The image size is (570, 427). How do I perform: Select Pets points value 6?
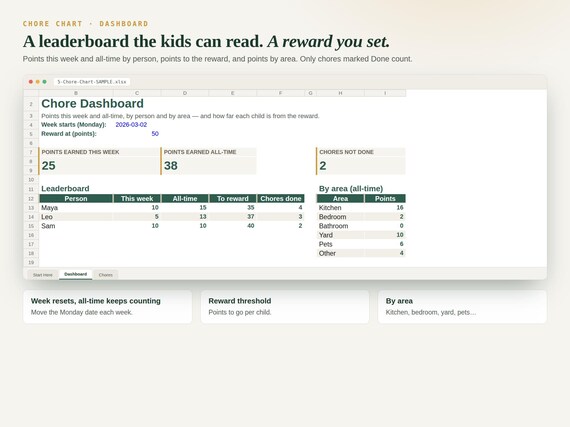[x=385, y=244]
